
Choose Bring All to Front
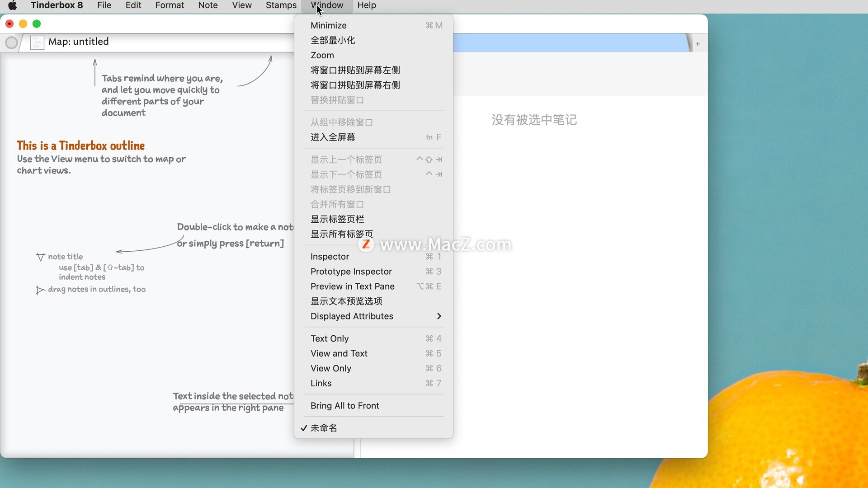373,406
